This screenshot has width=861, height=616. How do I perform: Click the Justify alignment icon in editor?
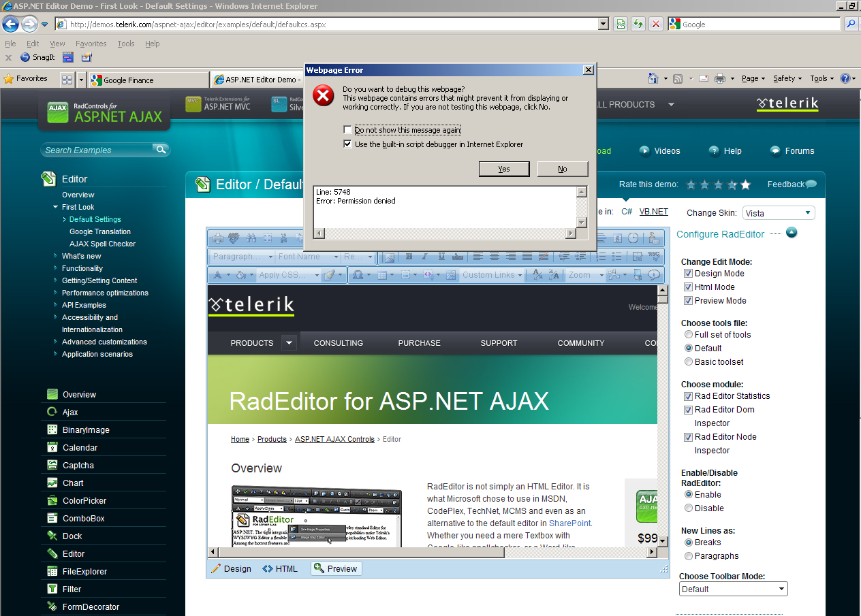pyautogui.click(x=527, y=257)
